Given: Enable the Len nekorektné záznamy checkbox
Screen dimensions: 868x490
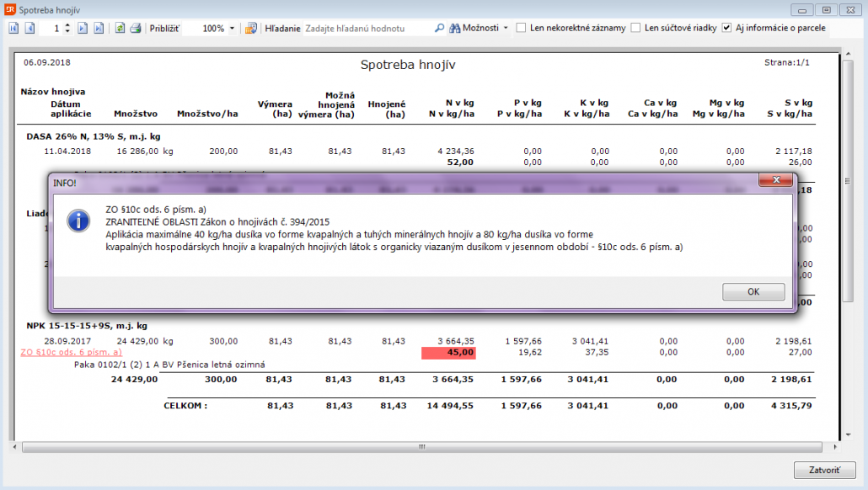Looking at the screenshot, I should 521,28.
